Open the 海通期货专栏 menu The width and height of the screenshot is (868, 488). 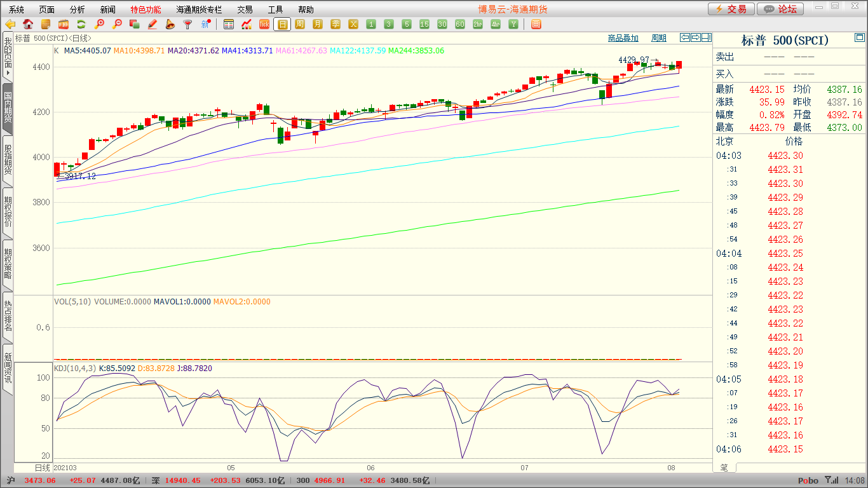(200, 10)
